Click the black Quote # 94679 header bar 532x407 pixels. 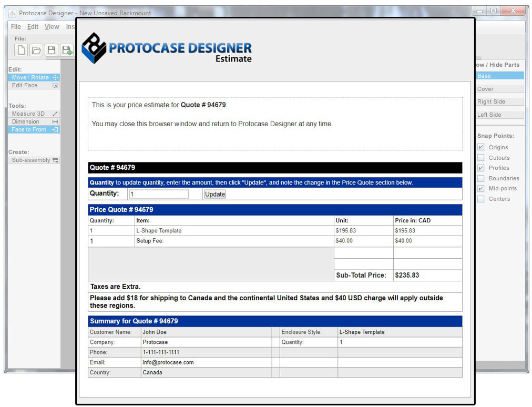click(275, 168)
